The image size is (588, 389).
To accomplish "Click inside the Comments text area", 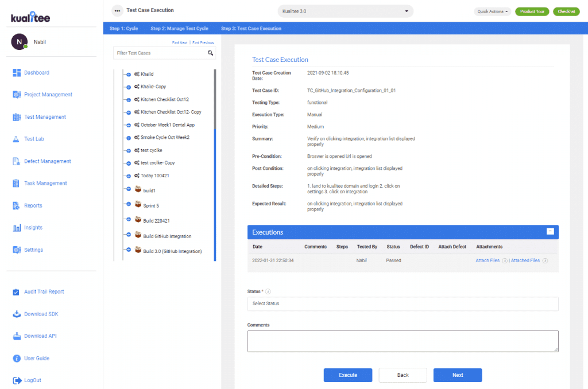I will coord(403,341).
